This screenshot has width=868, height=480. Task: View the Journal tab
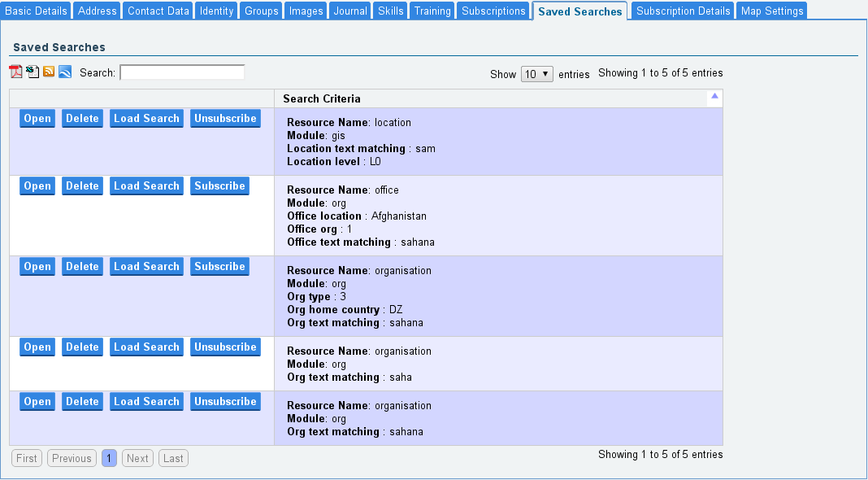pyautogui.click(x=351, y=11)
